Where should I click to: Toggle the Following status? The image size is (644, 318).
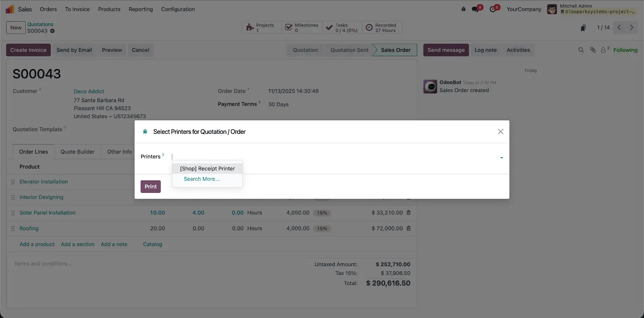point(625,50)
